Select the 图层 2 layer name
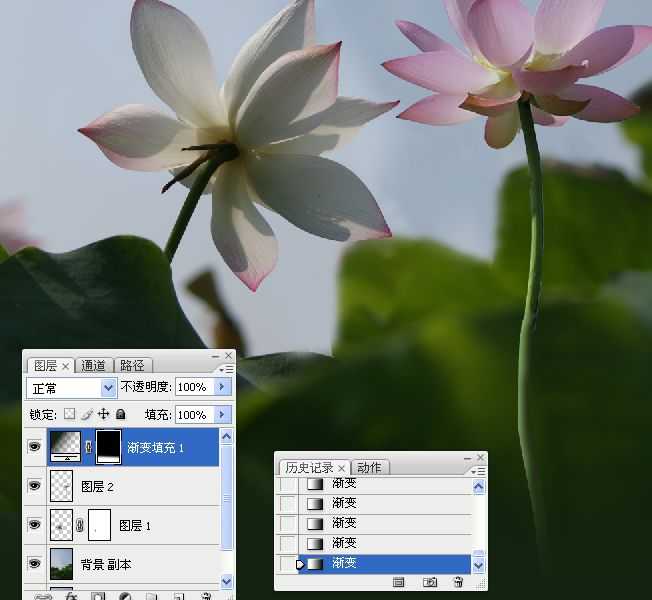This screenshot has width=652, height=600. pos(97,486)
